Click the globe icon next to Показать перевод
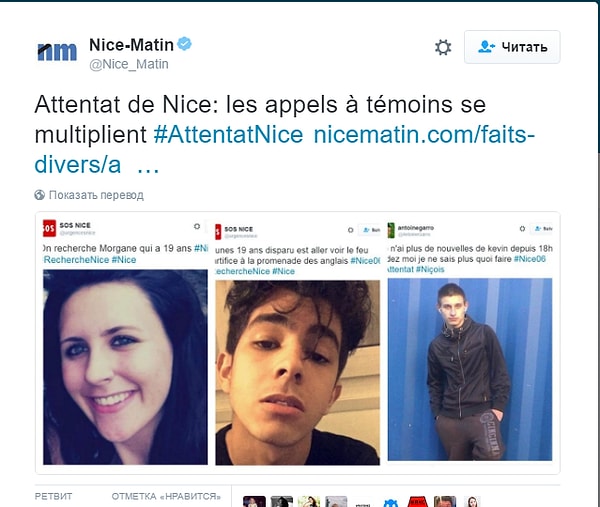Image resolution: width=600 pixels, height=507 pixels. click(39, 195)
